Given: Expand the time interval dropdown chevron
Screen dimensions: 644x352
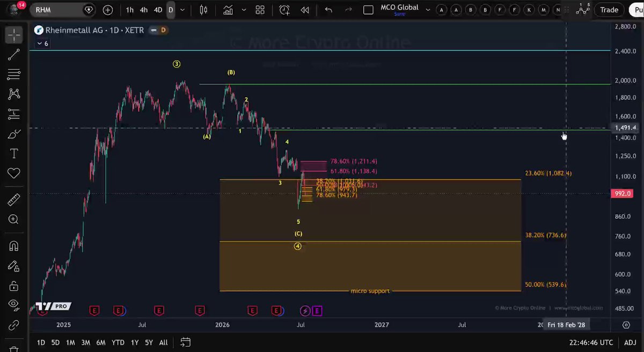Looking at the screenshot, I should point(182,10).
